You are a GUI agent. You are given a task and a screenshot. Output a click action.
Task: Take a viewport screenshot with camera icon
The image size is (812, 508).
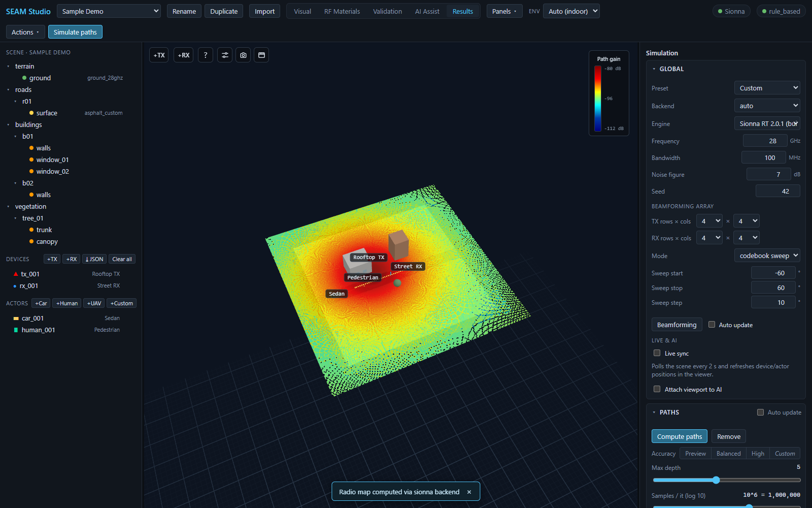point(243,55)
